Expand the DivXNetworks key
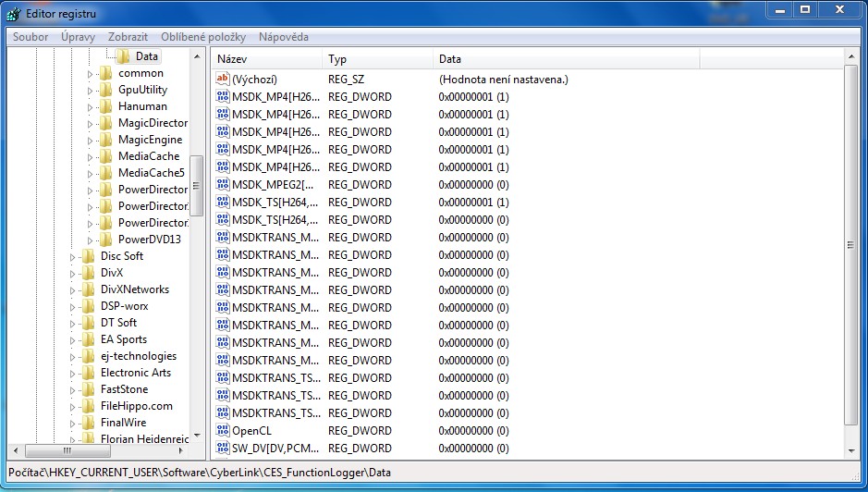The image size is (868, 492). click(72, 289)
